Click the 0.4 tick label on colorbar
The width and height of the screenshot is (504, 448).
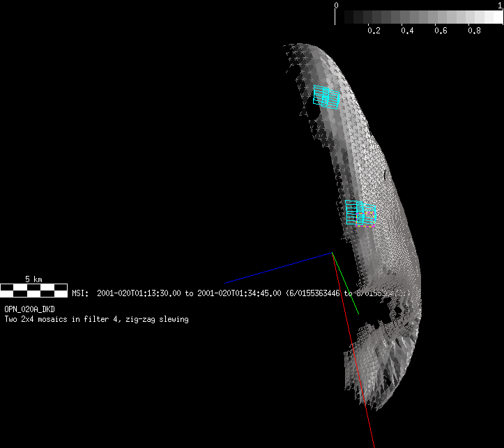[x=407, y=31]
